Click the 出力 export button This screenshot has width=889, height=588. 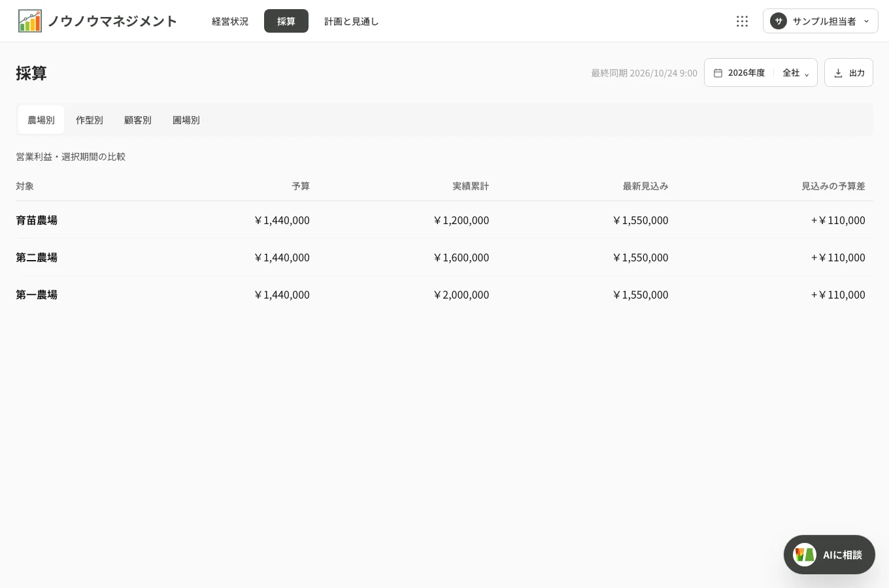(848, 73)
